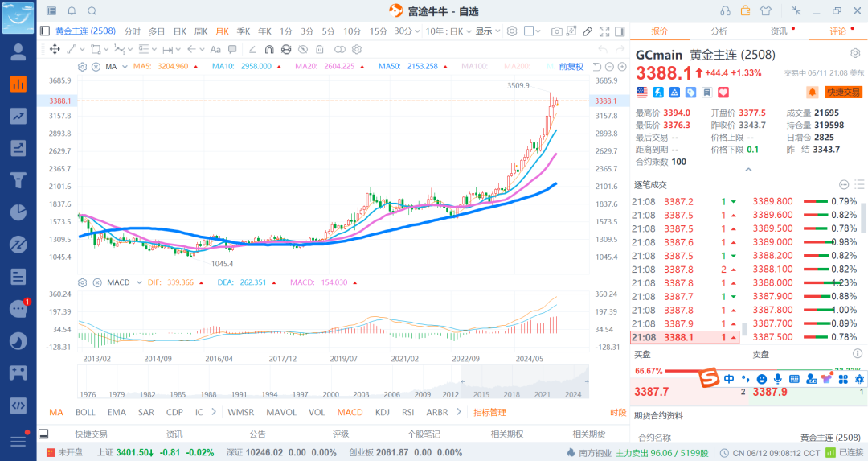Screen dimensions: 868x461
Task: Open the stock screener funnel icon in sidebar
Action: click(18, 180)
